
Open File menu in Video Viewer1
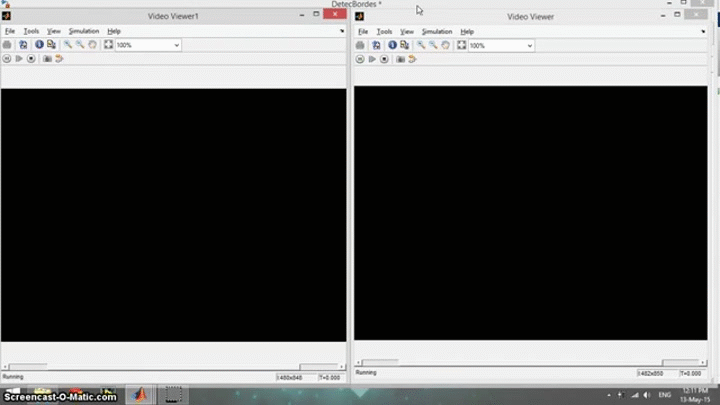click(x=10, y=31)
